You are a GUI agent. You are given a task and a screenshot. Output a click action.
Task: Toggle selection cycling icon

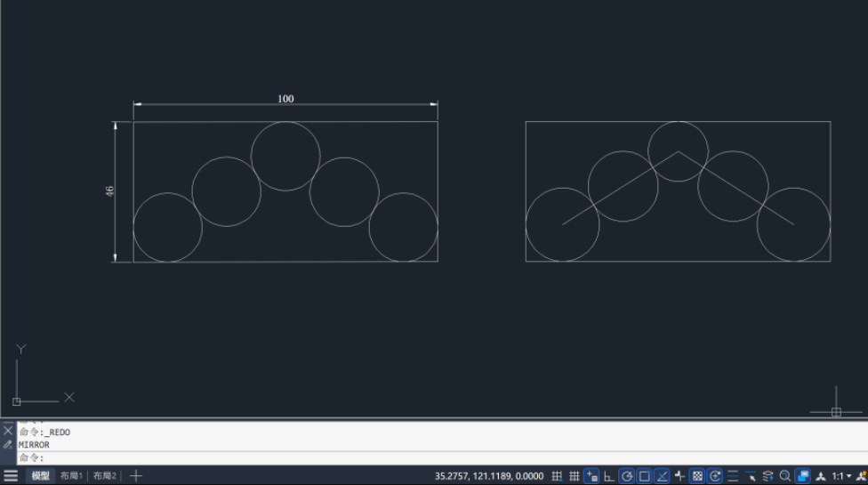coord(715,476)
